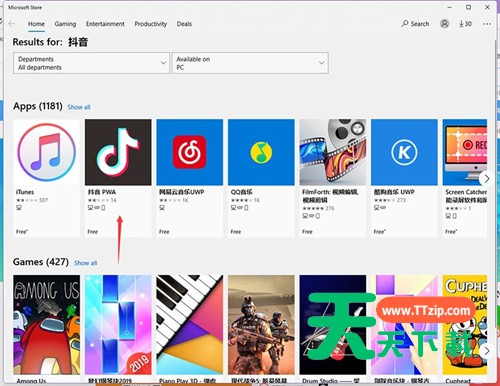Viewport: 500px width, 386px height.
Task: Switch to the Entertainment tab
Action: tap(105, 24)
